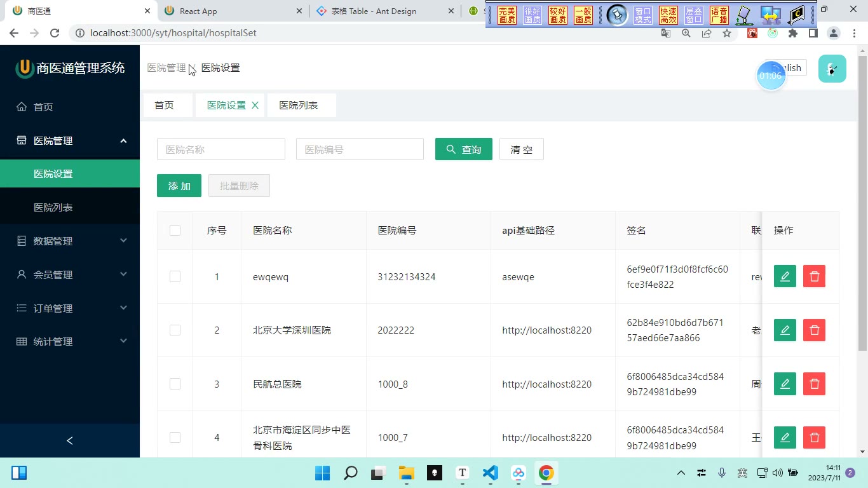Image resolution: width=868 pixels, height=488 pixels.
Task: Reload the current page
Action: click(x=55, y=33)
